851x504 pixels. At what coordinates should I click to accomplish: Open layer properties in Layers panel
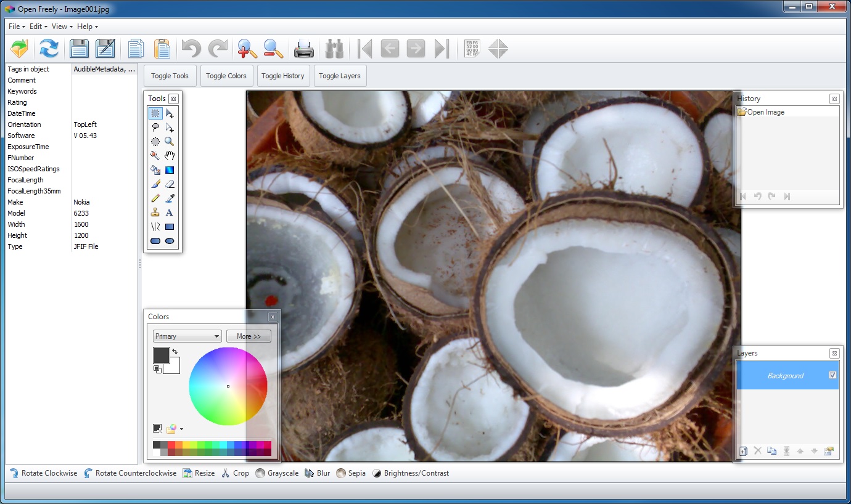point(828,451)
